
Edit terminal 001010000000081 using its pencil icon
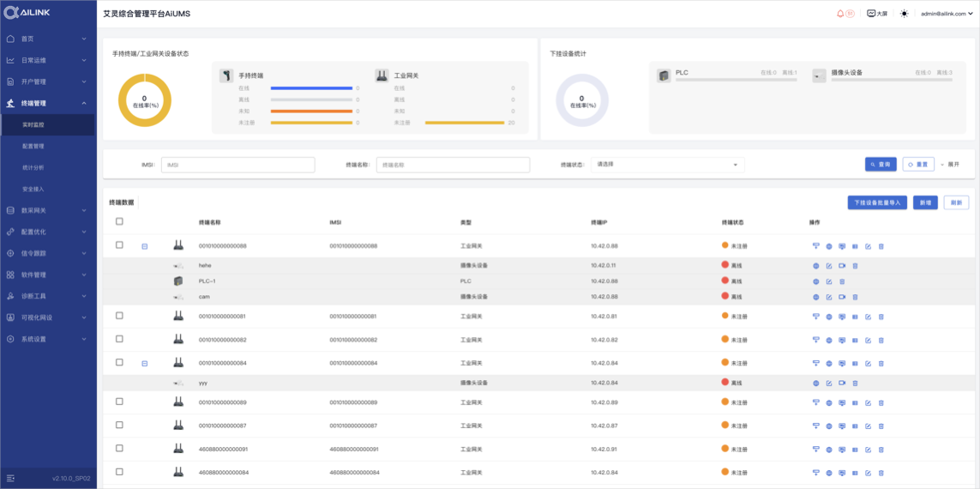(x=869, y=317)
